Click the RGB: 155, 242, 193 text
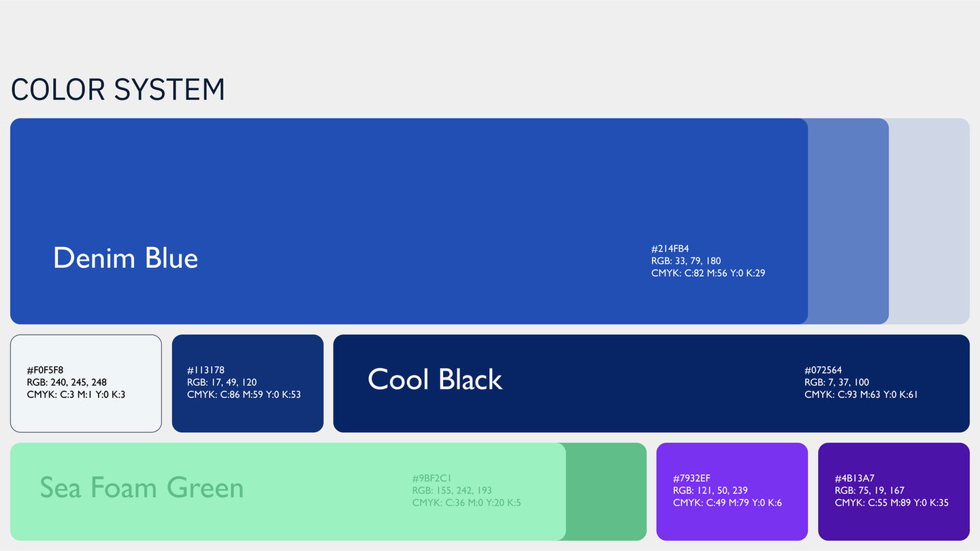The image size is (980, 551). pyautogui.click(x=452, y=490)
